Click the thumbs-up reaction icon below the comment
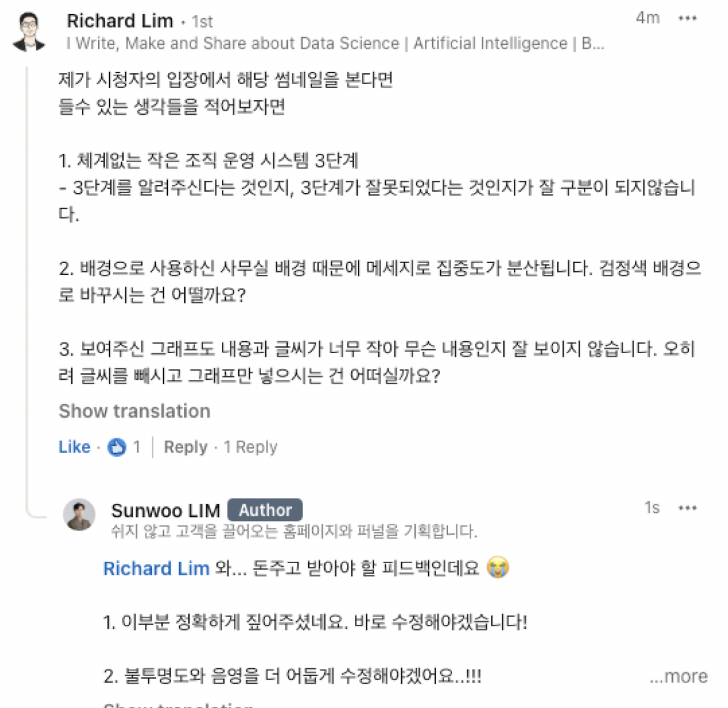This screenshot has height=708, width=728. 117,447
